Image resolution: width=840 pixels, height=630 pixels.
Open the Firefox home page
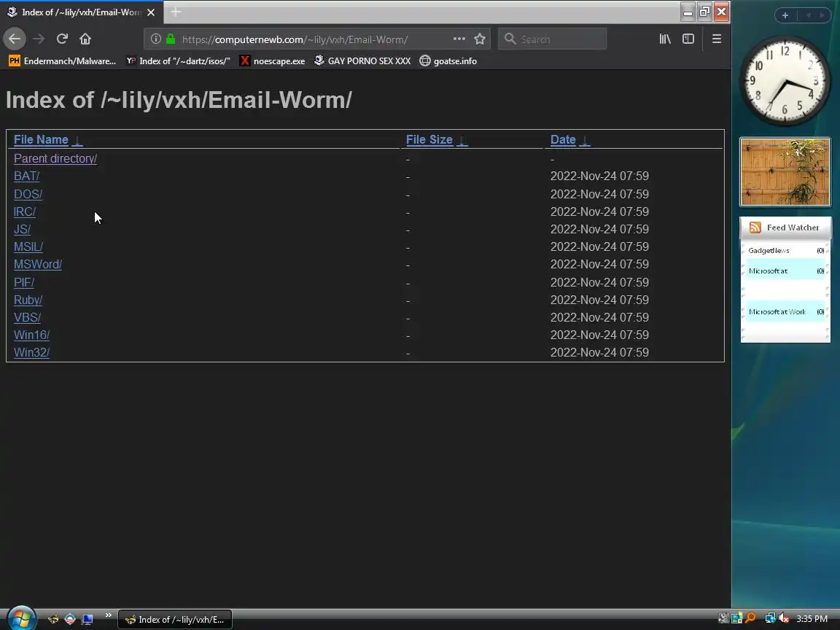pos(85,39)
